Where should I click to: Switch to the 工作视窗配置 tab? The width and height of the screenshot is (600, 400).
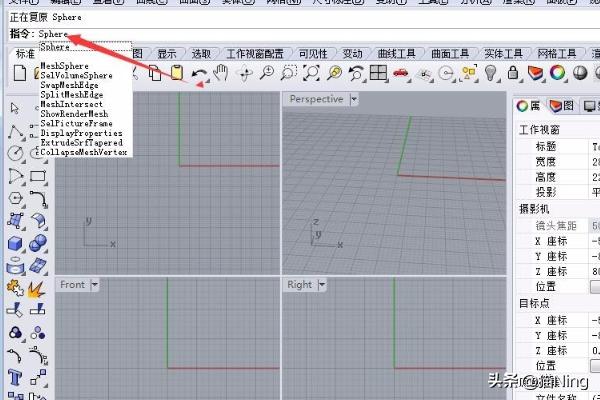point(255,54)
